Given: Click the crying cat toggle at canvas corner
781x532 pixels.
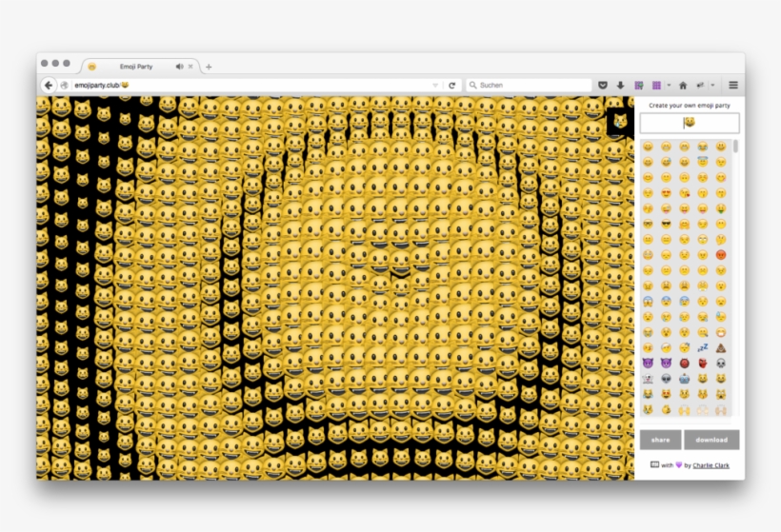Looking at the screenshot, I should pyautogui.click(x=619, y=121).
